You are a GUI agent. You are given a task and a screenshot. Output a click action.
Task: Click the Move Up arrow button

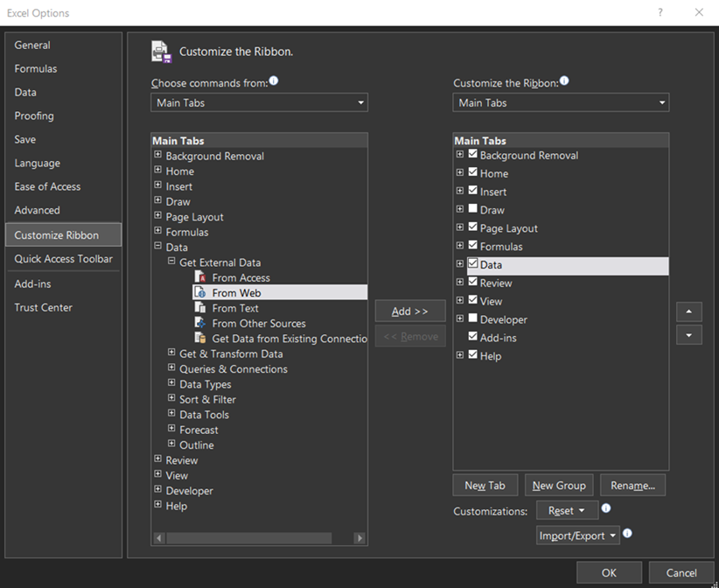689,311
